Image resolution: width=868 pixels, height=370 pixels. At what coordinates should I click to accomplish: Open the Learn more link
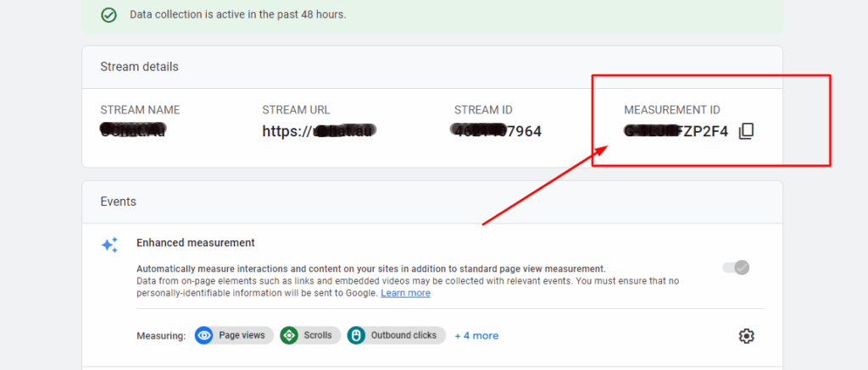pyautogui.click(x=405, y=293)
